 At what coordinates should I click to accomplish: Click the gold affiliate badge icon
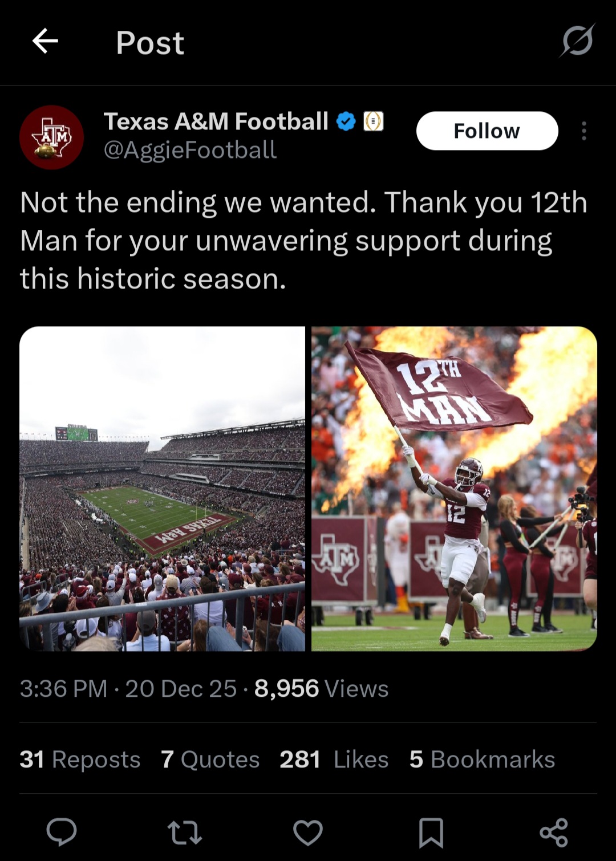(x=374, y=121)
